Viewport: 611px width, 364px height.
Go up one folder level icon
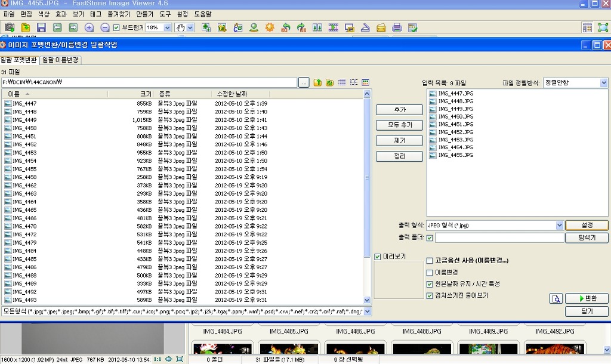(317, 82)
